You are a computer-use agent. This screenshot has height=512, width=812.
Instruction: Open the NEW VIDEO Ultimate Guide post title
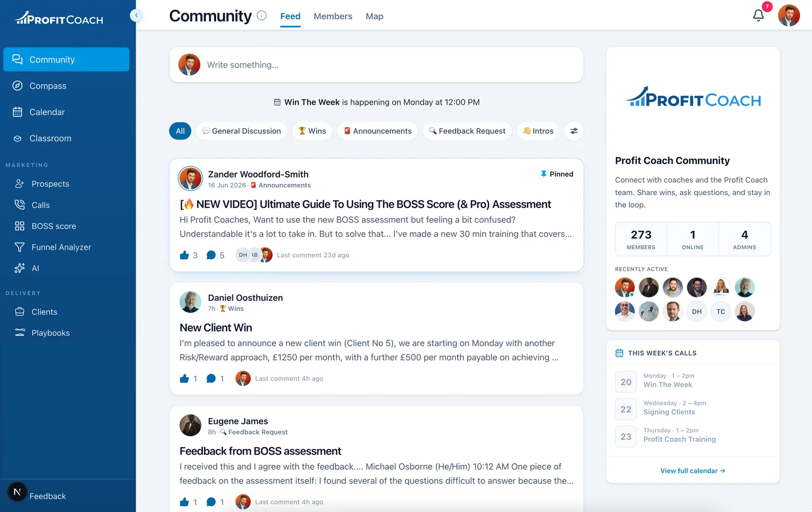point(365,204)
